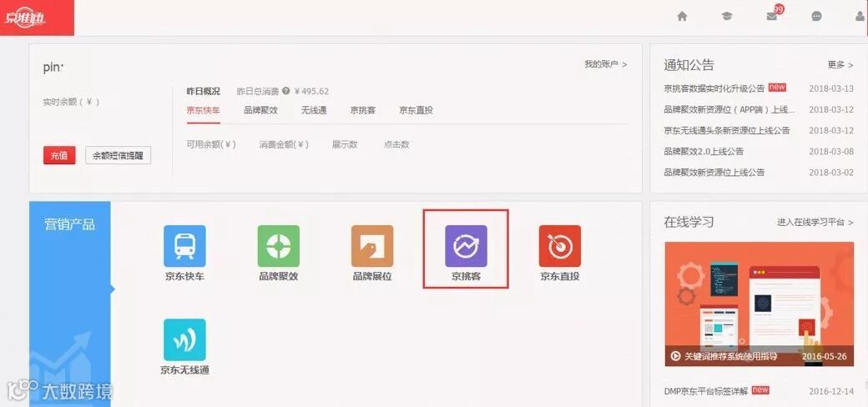Image resolution: width=868 pixels, height=407 pixels.
Task: Open the chat bubble messages icon
Action: (x=816, y=17)
